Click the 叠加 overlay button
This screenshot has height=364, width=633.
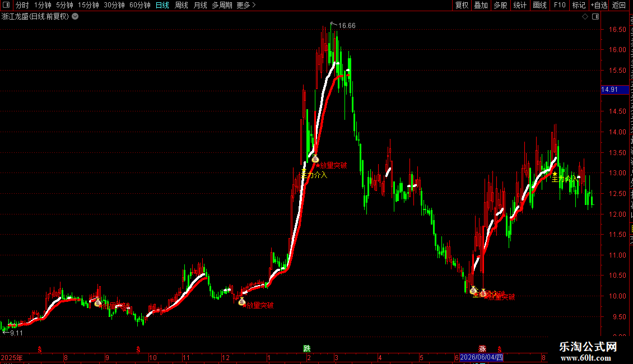(x=481, y=5)
